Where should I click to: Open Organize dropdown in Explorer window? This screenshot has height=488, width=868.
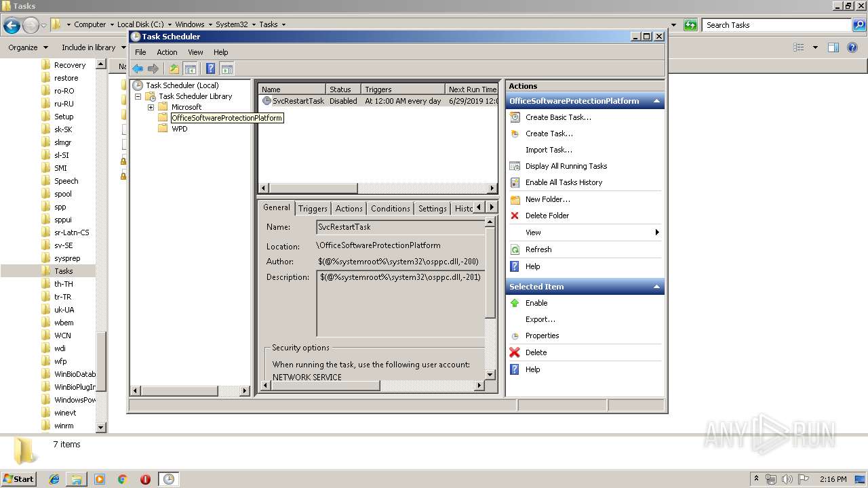28,47
